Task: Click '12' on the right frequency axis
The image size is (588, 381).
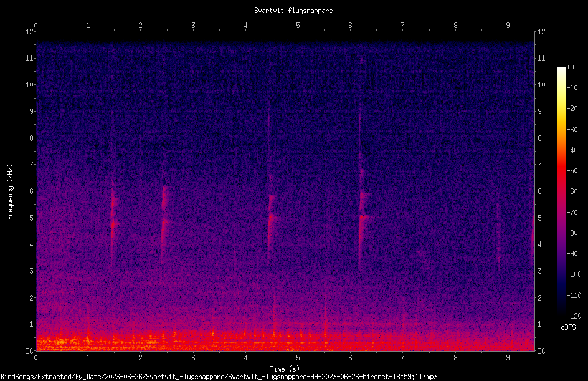Action: pos(541,32)
